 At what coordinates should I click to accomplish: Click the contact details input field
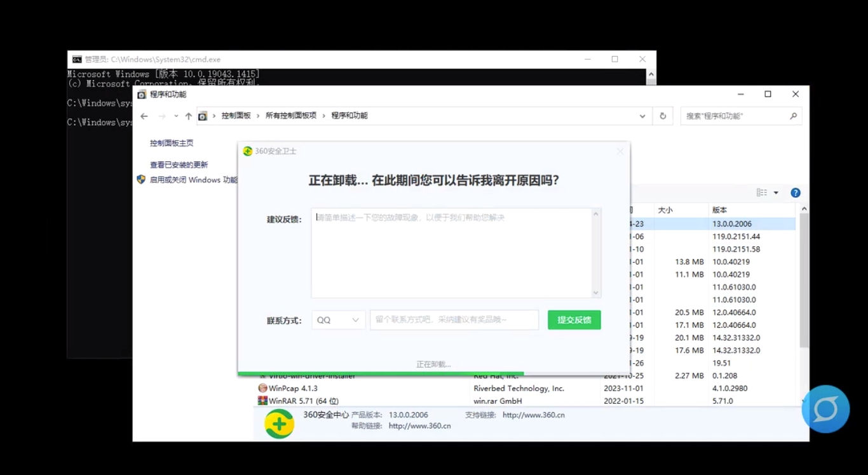point(454,320)
